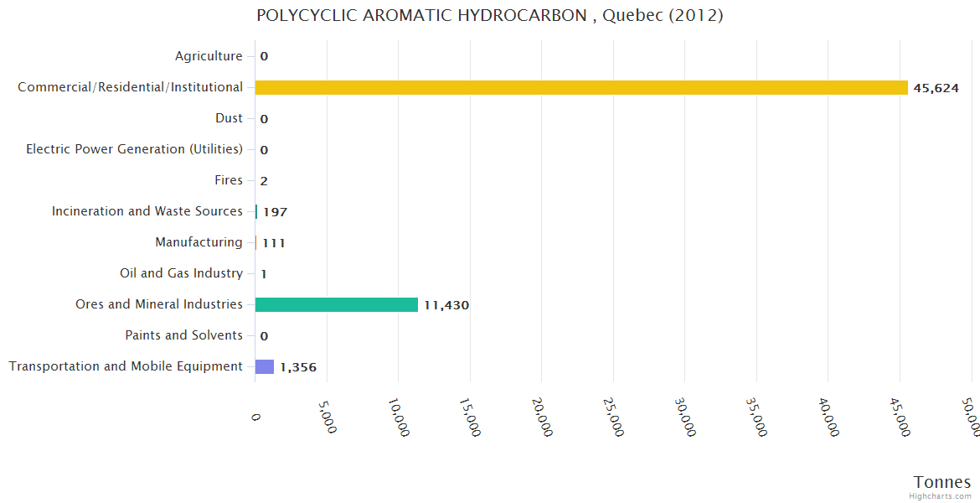Click the purple Transportation and Mobile Equipment bar
The image size is (980, 503).
point(265,366)
